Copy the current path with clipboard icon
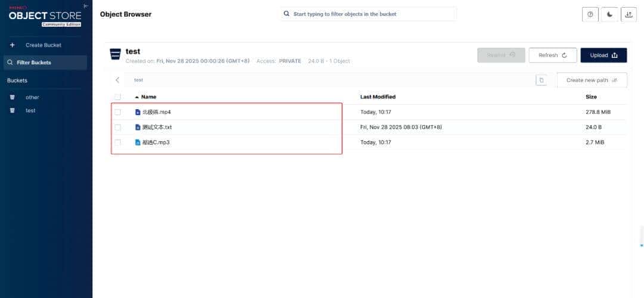Image resolution: width=644 pixels, height=298 pixels. pyautogui.click(x=541, y=80)
